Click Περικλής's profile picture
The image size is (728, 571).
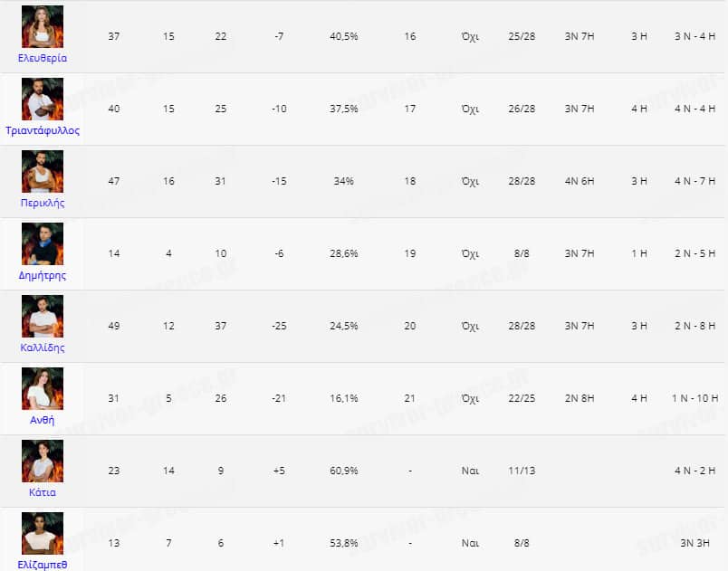click(43, 171)
